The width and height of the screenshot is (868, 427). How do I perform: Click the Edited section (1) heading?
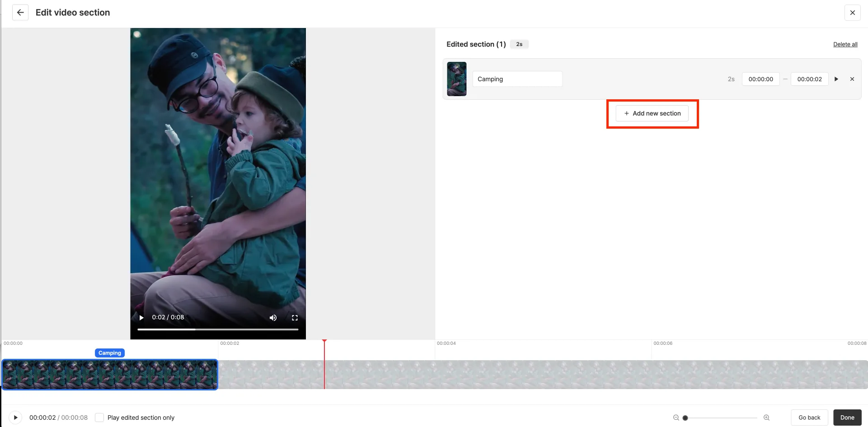476,44
